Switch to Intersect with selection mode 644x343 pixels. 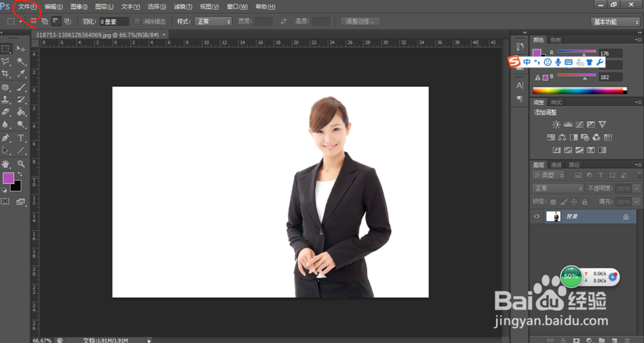(68, 21)
